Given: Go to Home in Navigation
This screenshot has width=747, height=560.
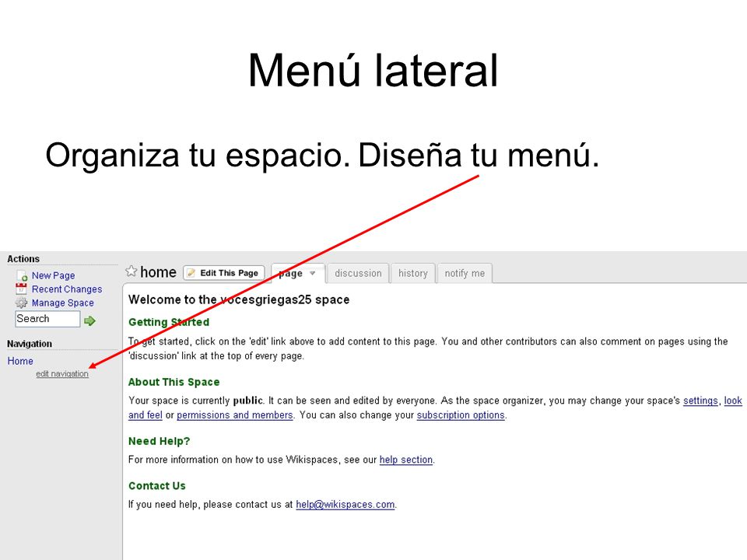Looking at the screenshot, I should [20, 361].
